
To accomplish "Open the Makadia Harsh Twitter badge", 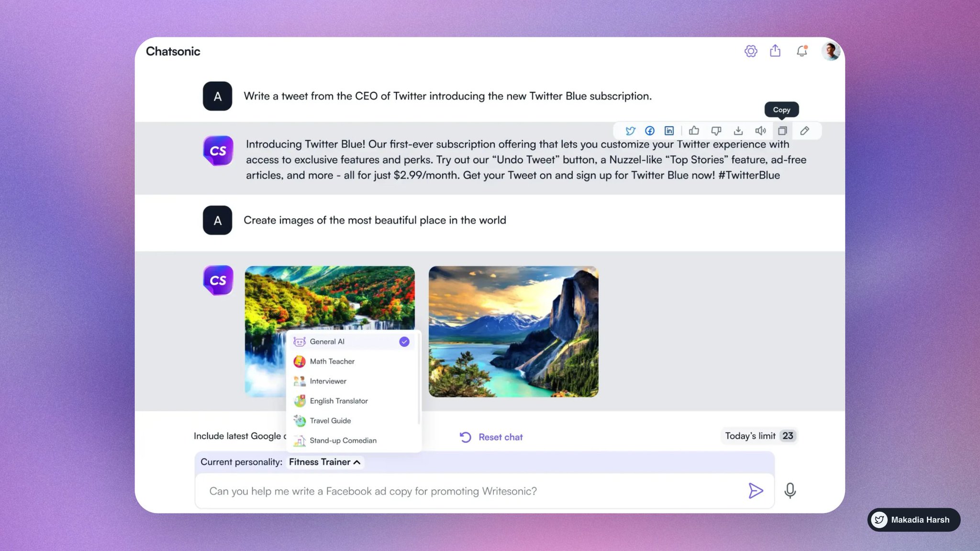I will point(913,520).
